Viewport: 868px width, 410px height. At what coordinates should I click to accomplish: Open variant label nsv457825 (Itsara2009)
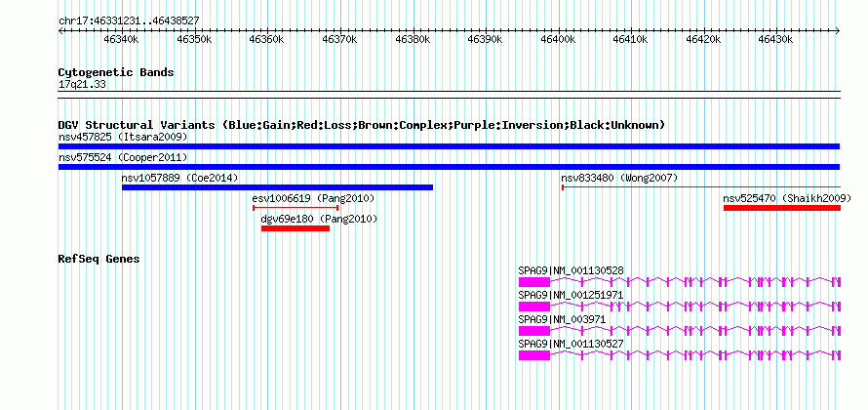123,137
